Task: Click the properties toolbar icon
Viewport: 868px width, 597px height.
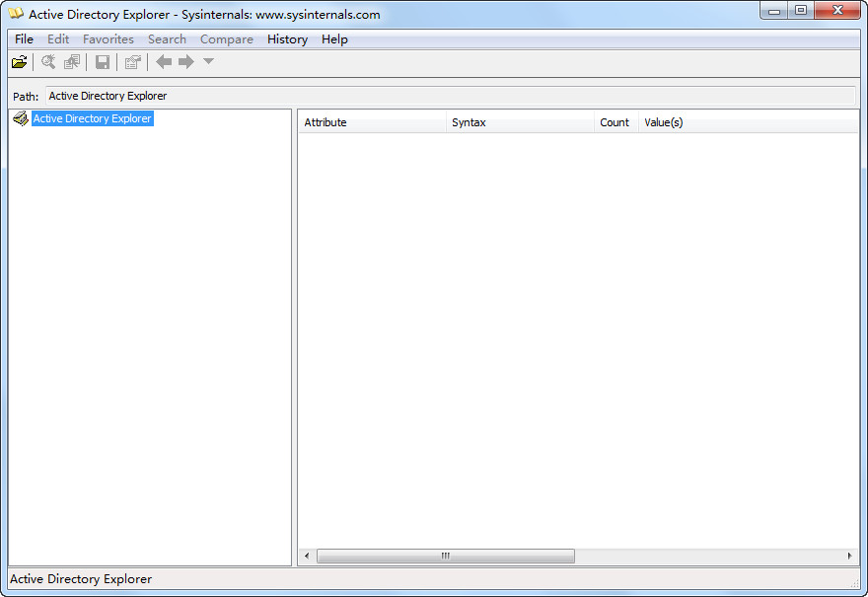Action: coord(133,62)
